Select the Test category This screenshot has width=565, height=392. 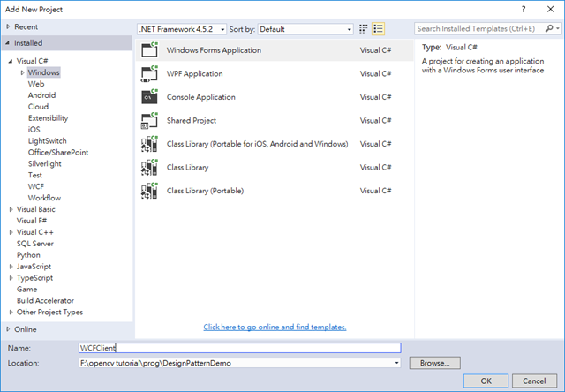[35, 175]
